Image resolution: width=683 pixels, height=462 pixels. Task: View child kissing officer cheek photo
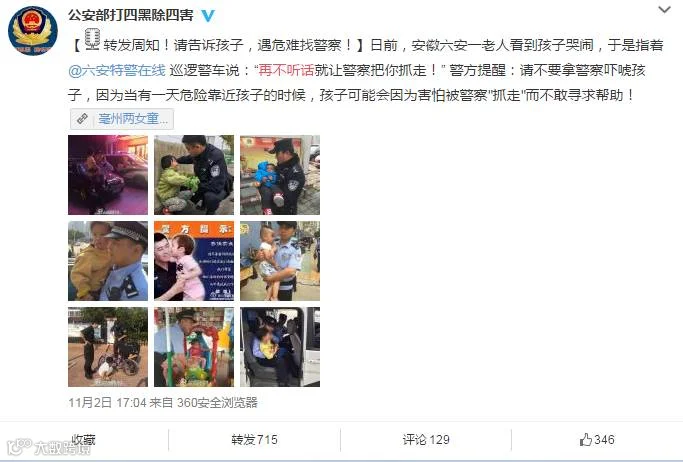click(194, 261)
